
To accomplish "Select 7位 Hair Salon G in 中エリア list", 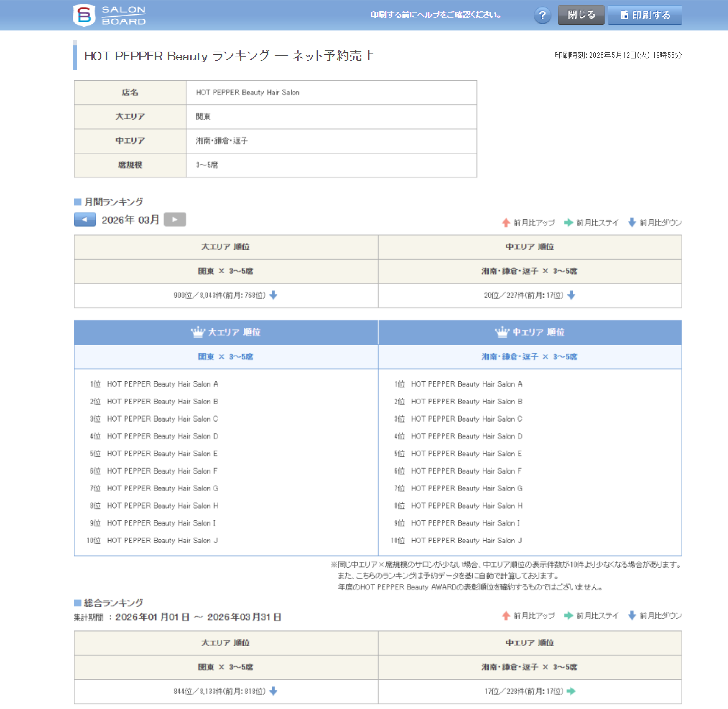I will click(x=458, y=488).
